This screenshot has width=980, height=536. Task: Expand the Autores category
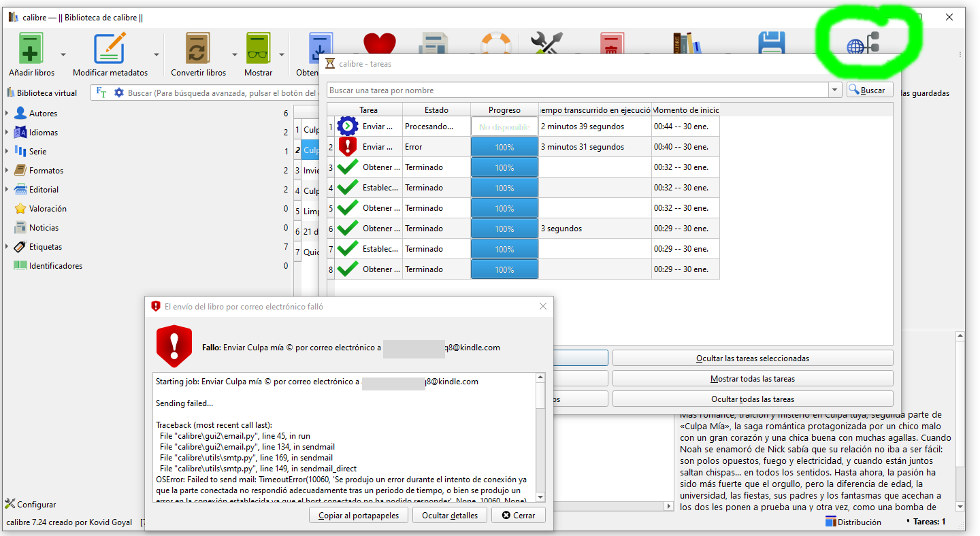click(7, 113)
